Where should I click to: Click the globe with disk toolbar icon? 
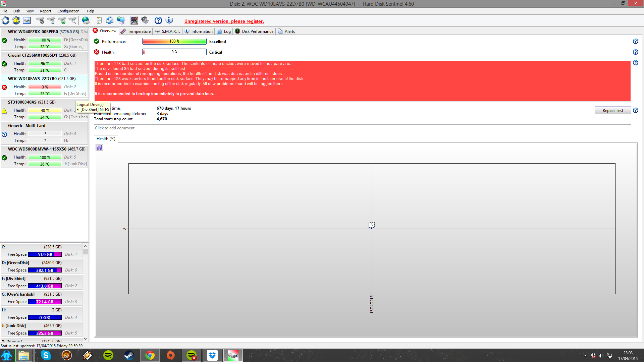[86, 20]
